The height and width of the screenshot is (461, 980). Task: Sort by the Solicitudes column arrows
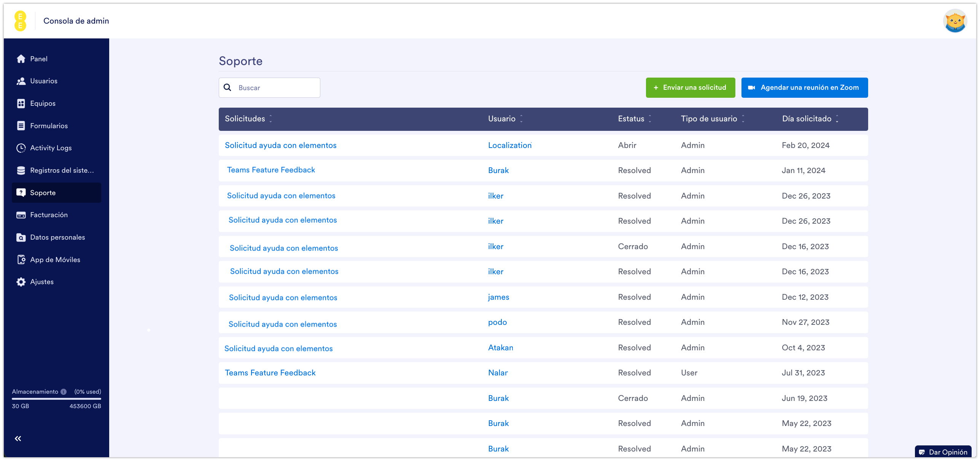270,119
